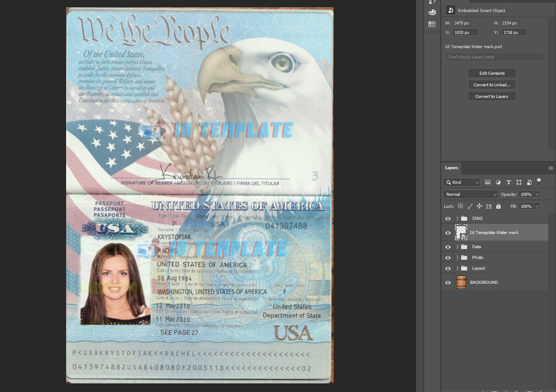Select the Layout group name
The width and height of the screenshot is (556, 392).
tap(478, 268)
